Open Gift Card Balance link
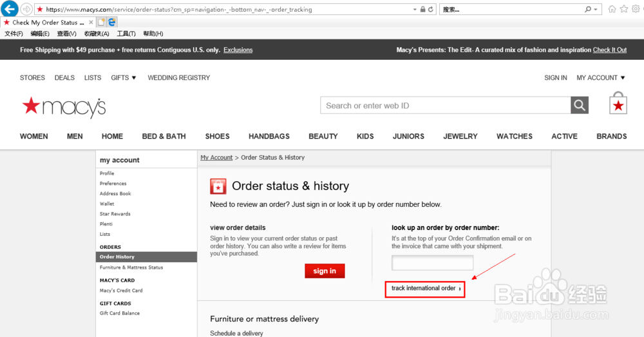This screenshot has width=644, height=337. point(120,313)
